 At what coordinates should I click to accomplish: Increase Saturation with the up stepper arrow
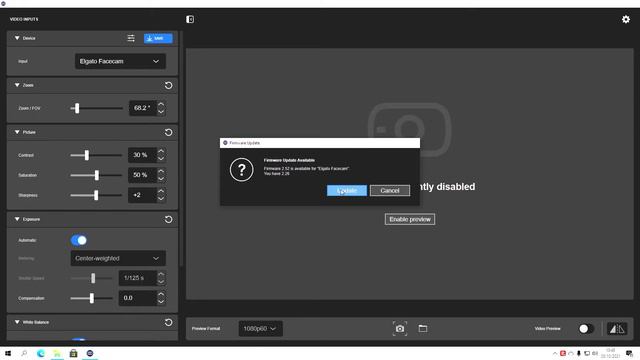point(161,171)
